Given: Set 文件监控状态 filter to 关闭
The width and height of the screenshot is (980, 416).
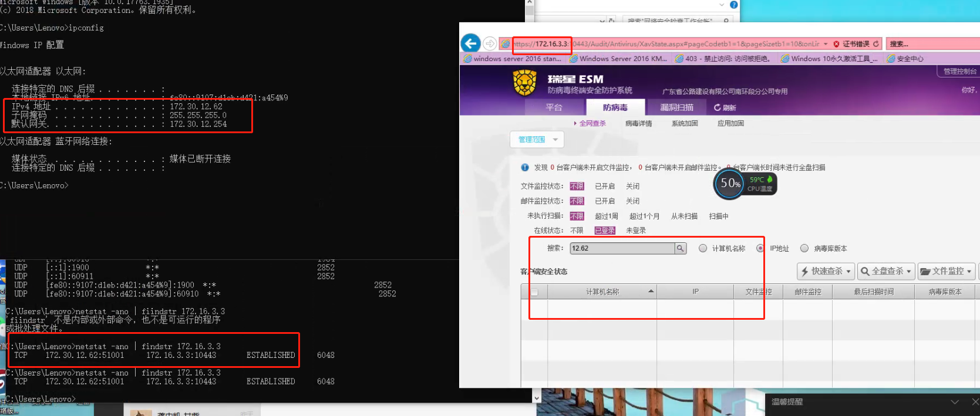Looking at the screenshot, I should pos(632,187).
